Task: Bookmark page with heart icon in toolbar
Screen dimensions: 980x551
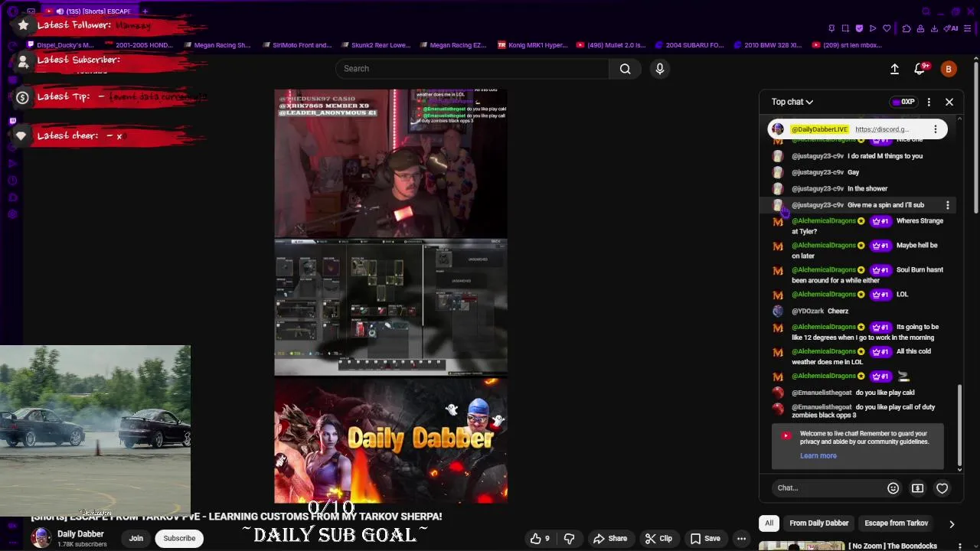Action: click(x=887, y=28)
